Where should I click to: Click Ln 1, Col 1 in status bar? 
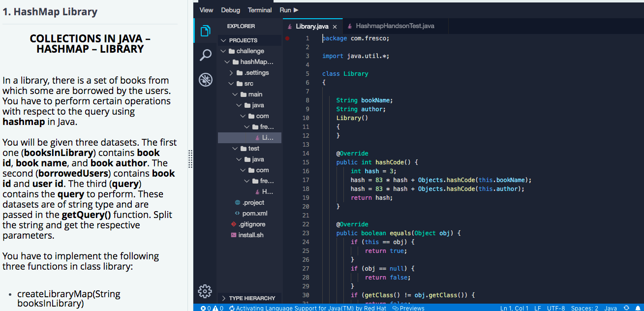[x=514, y=308]
